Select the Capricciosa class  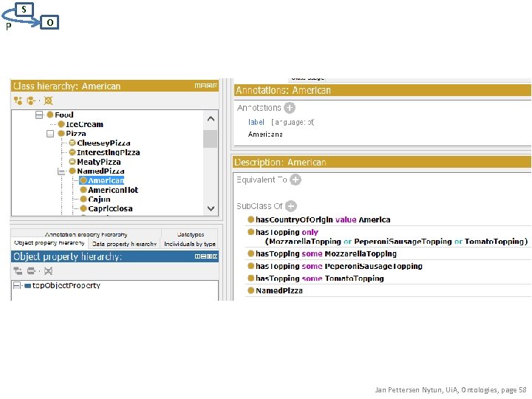[110, 208]
